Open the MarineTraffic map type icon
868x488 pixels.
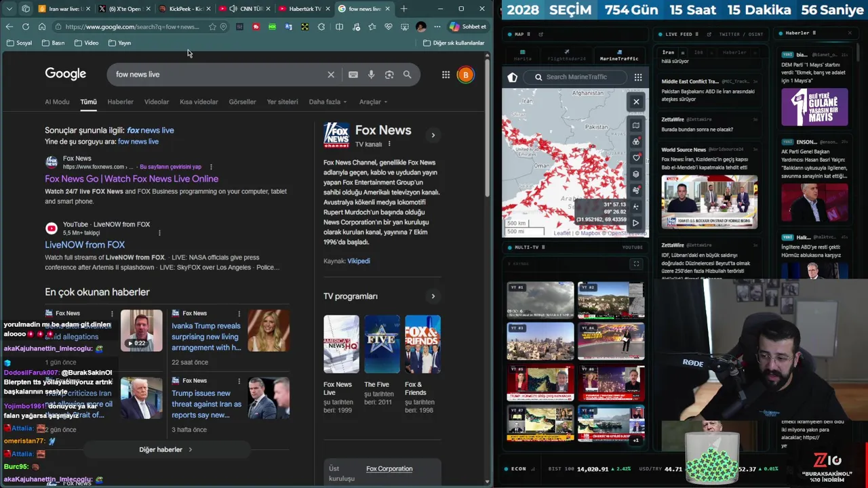point(636,125)
